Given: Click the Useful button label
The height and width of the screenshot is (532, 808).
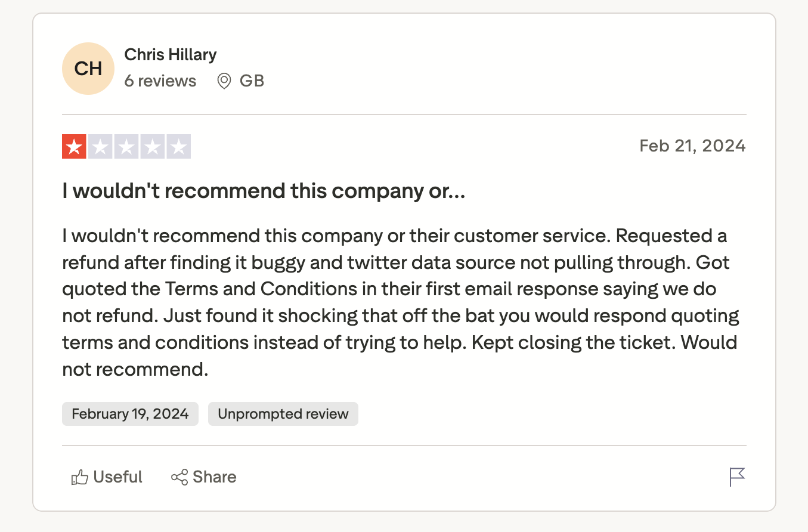Looking at the screenshot, I should click(117, 477).
